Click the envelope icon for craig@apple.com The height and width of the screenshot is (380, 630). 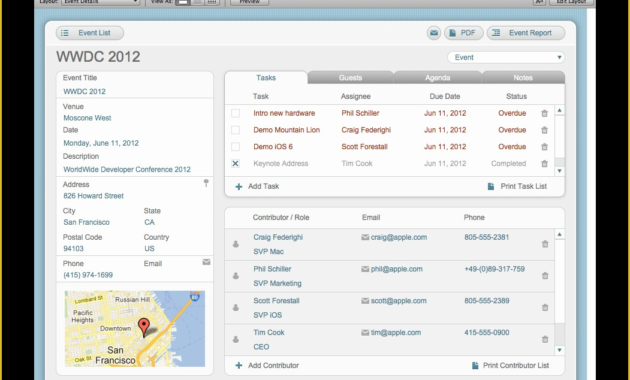(365, 237)
